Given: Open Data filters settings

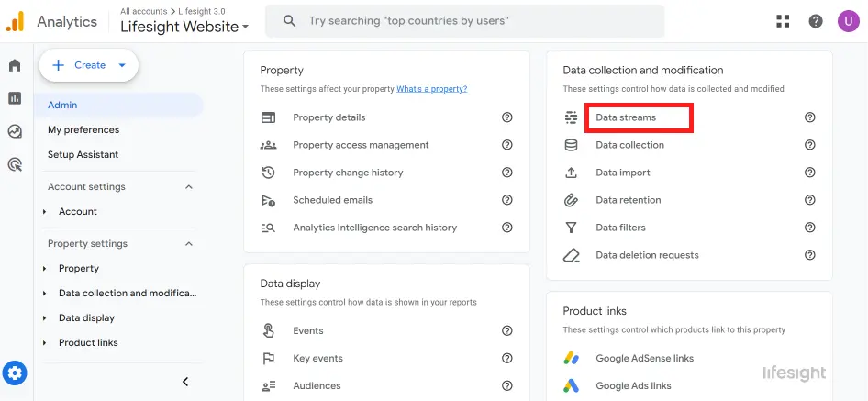Looking at the screenshot, I should click(x=620, y=228).
